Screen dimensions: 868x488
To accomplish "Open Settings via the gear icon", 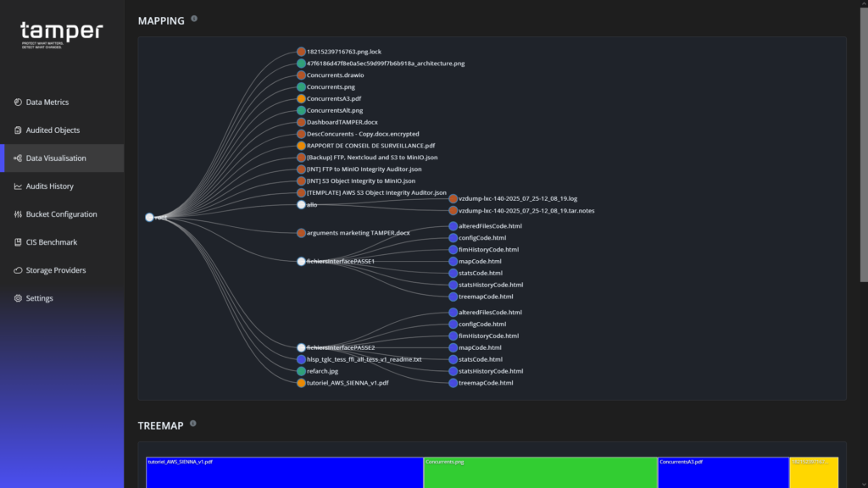I will (x=18, y=297).
